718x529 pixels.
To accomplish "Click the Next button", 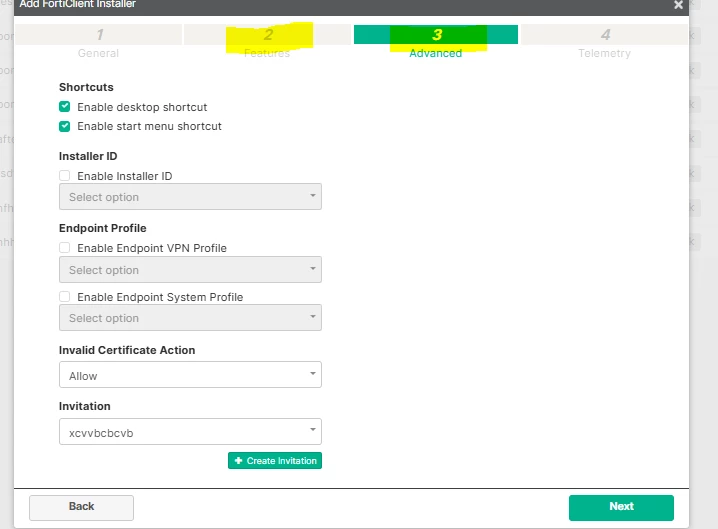I will tap(621, 507).
